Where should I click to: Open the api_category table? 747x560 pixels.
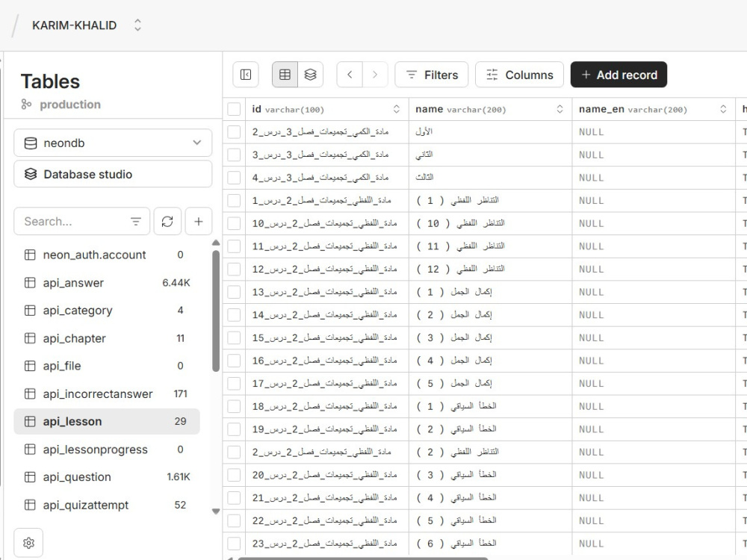(107, 311)
